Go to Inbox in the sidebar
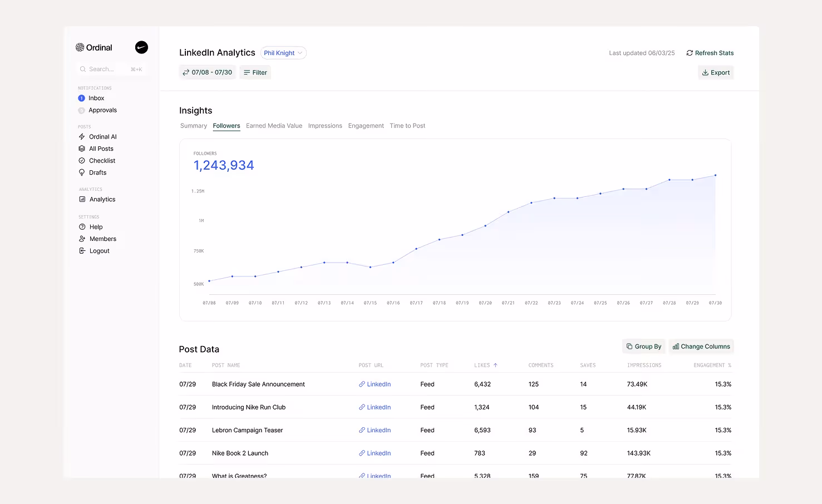Screen dimensions: 822x504 pyautogui.click(x=96, y=98)
